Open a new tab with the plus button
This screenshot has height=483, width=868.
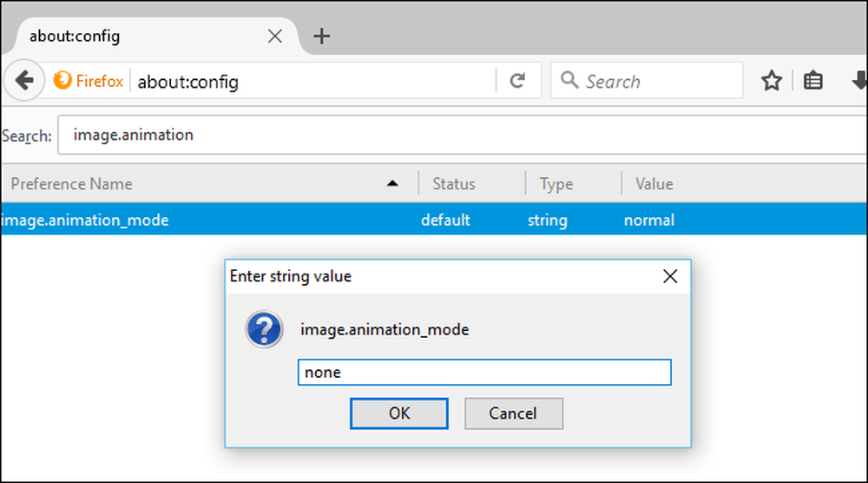[x=322, y=36]
